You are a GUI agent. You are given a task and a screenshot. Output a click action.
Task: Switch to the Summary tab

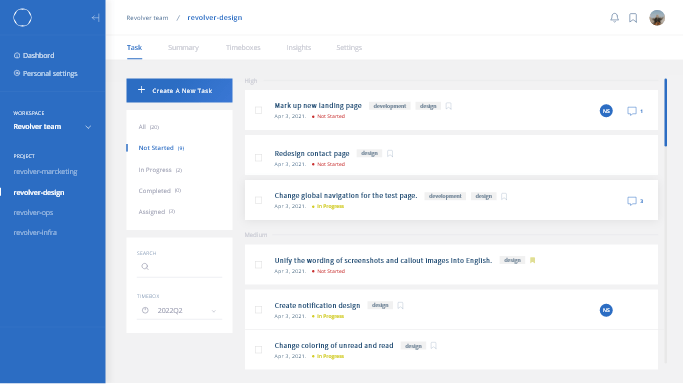pos(183,47)
